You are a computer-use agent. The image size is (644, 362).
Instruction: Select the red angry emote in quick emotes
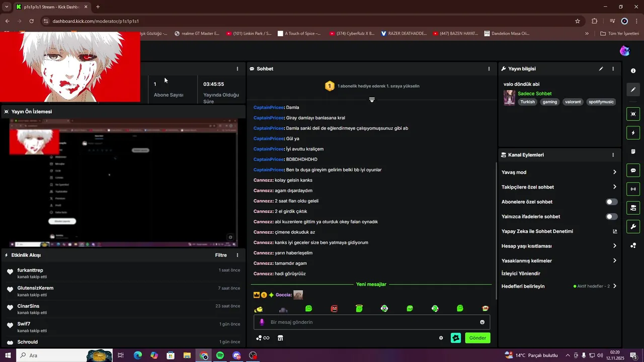[x=334, y=308]
